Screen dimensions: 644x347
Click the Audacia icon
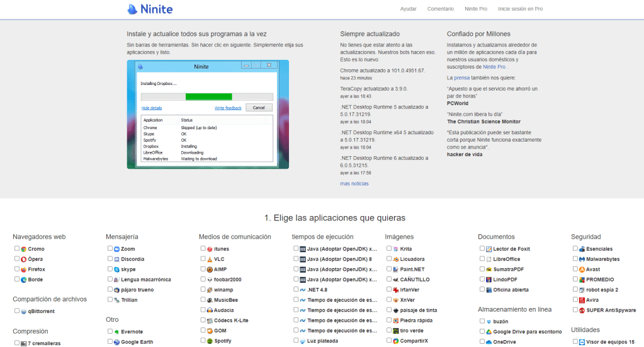coord(210,310)
